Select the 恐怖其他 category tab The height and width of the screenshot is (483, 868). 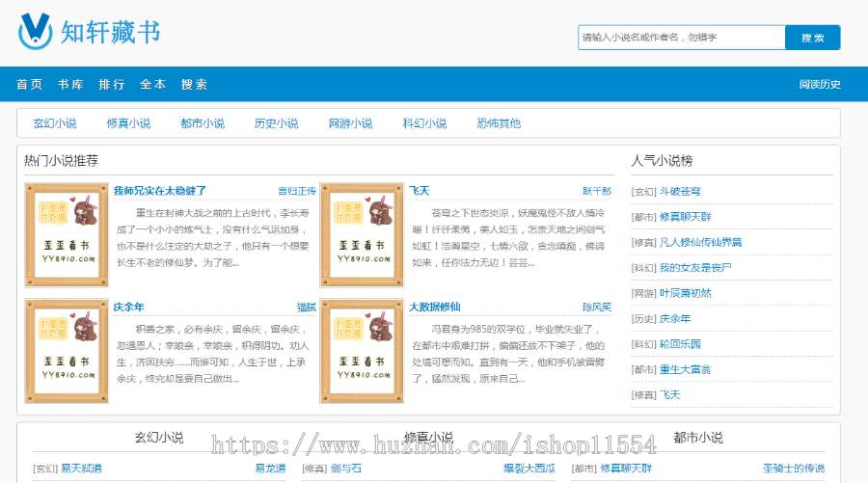(499, 123)
